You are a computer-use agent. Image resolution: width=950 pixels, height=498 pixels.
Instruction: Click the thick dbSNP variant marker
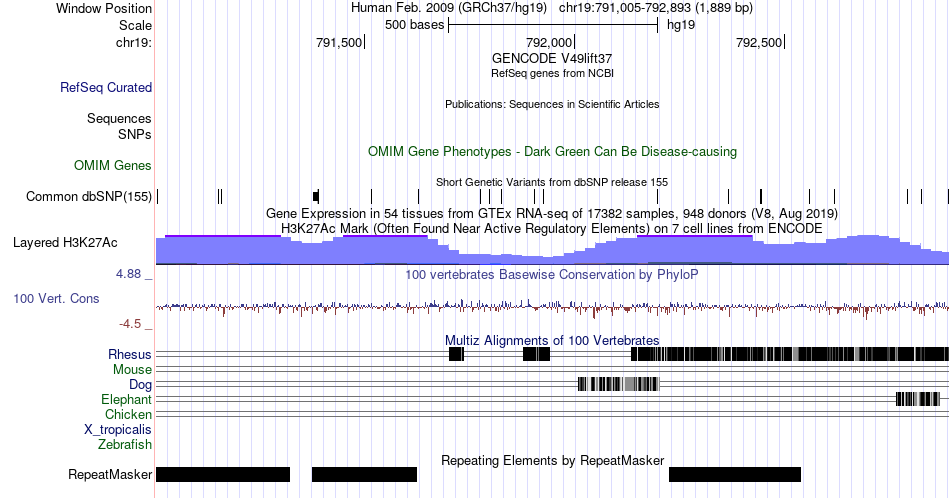click(x=316, y=196)
